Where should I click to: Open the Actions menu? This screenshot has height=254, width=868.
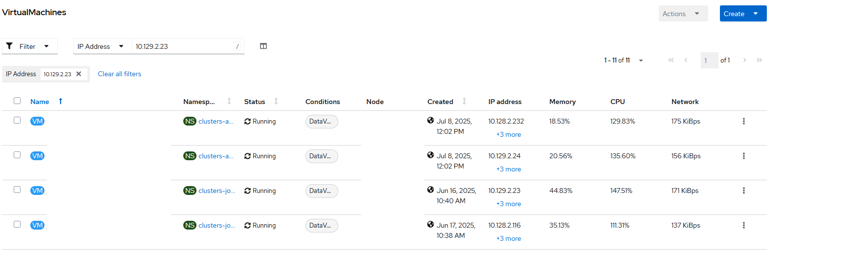click(x=682, y=14)
